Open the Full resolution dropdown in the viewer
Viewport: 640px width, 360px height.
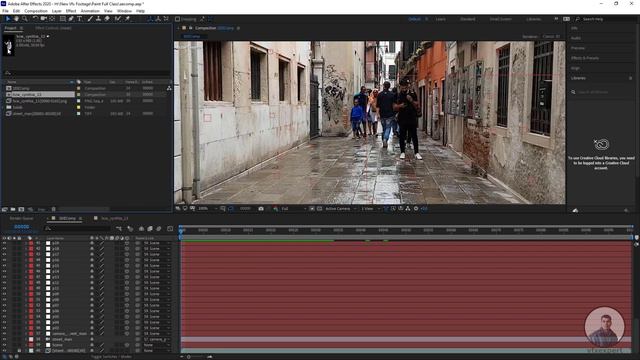[293, 209]
